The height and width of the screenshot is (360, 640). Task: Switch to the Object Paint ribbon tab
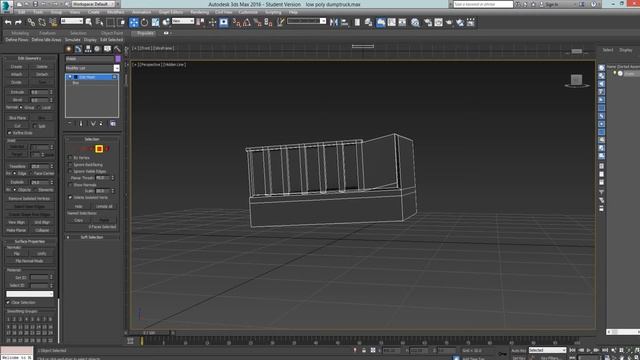pyautogui.click(x=112, y=33)
